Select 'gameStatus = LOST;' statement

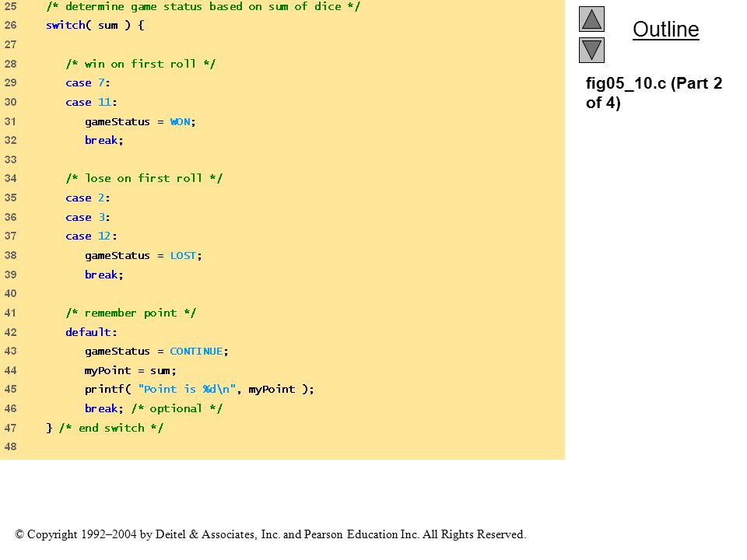(x=143, y=256)
